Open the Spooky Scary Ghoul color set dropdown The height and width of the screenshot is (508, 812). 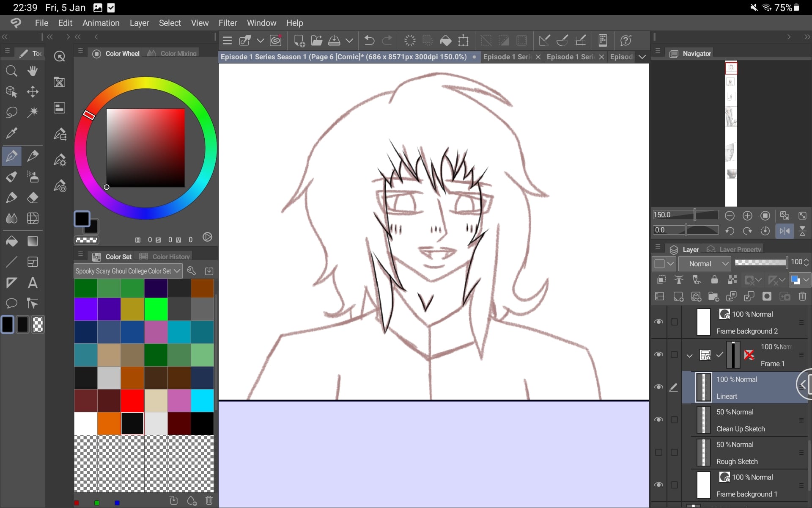(128, 271)
